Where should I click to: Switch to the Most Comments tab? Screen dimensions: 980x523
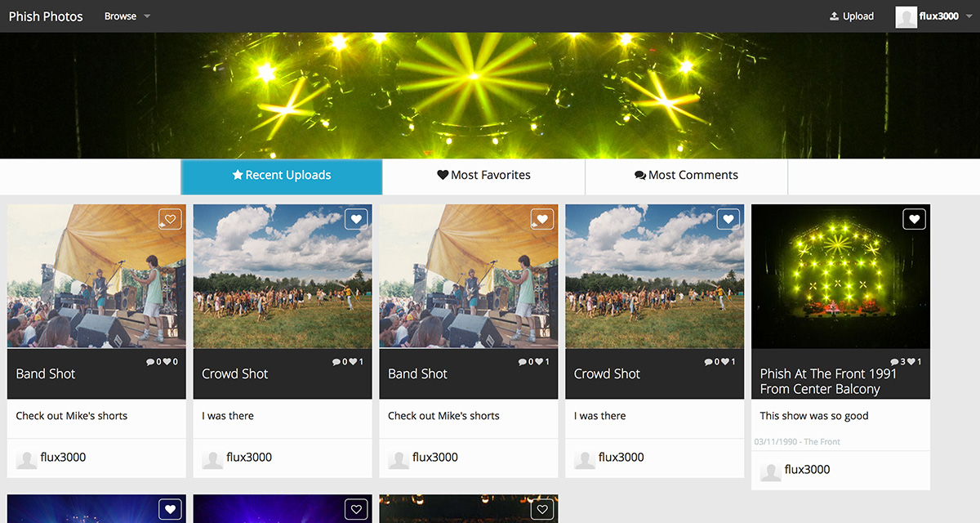coord(686,177)
